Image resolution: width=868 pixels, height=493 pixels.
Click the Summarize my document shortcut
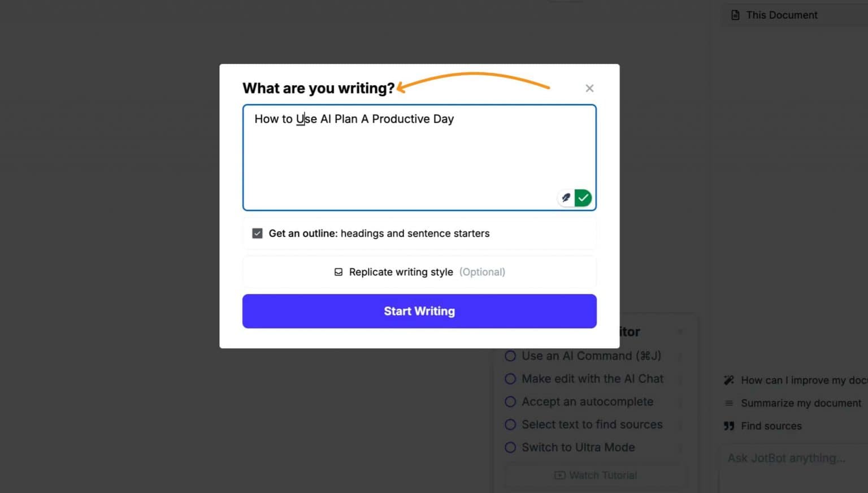click(800, 403)
